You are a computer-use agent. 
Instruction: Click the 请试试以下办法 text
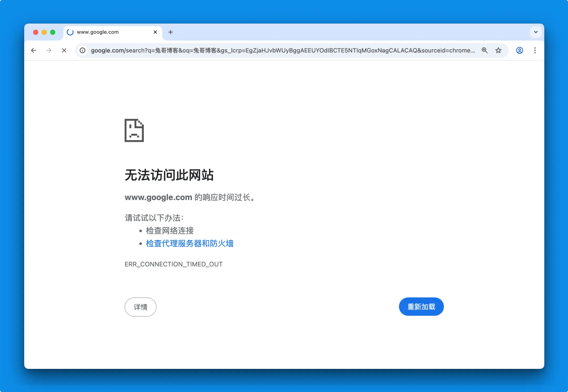154,218
